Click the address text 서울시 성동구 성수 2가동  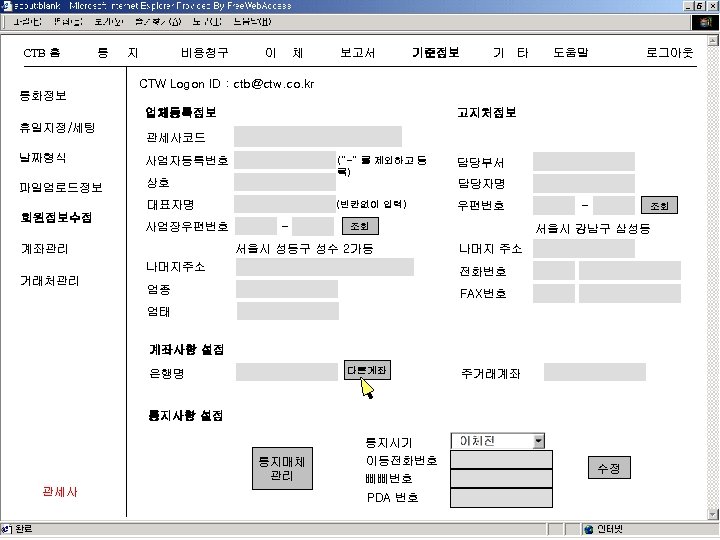point(304,249)
